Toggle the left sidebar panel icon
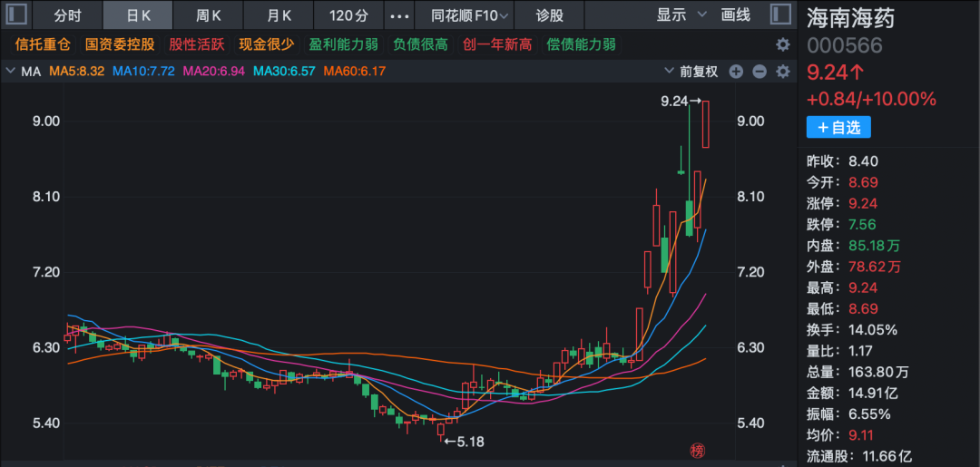Viewport: 980px width, 467px height. pos(18,15)
